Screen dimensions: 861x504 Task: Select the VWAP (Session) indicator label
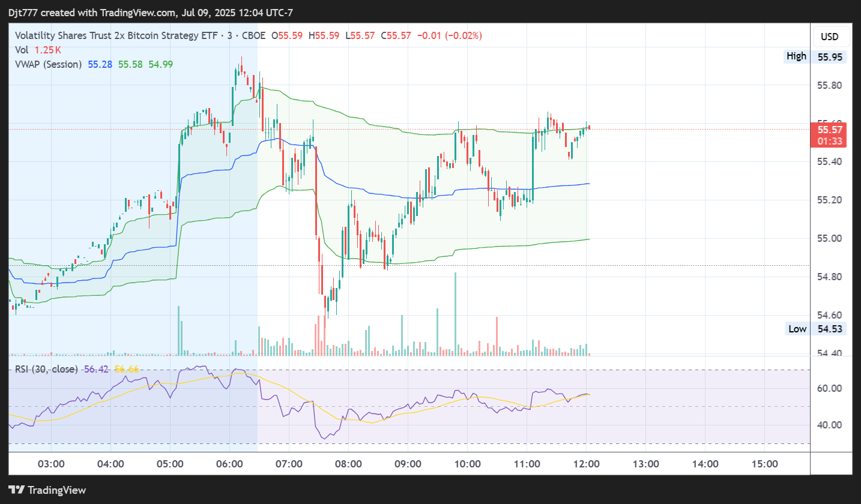pyautogui.click(x=48, y=64)
